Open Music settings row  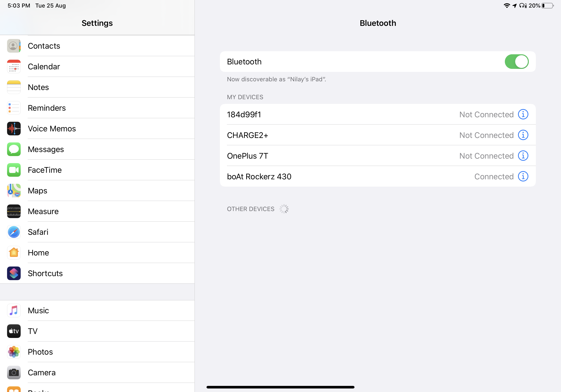38,310
